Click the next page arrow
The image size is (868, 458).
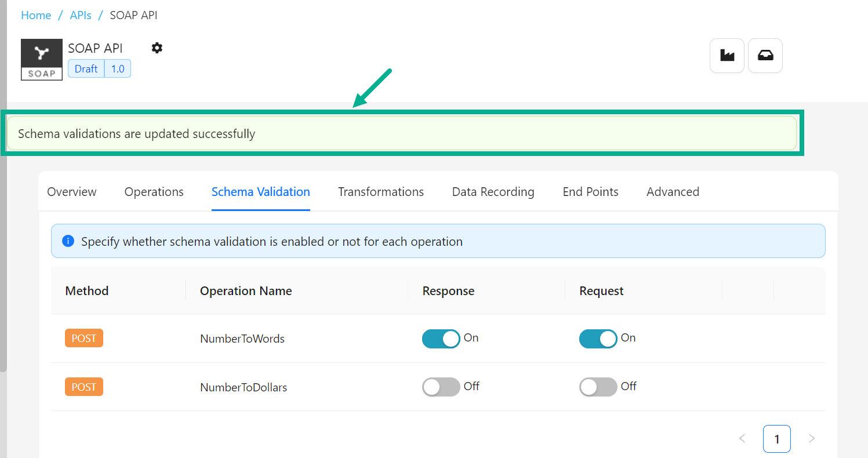coord(812,439)
